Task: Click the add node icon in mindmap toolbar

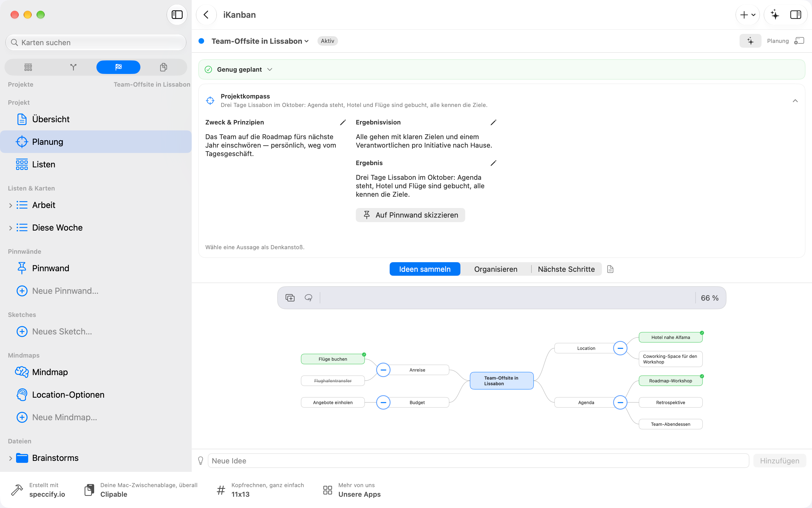Action: (290, 298)
